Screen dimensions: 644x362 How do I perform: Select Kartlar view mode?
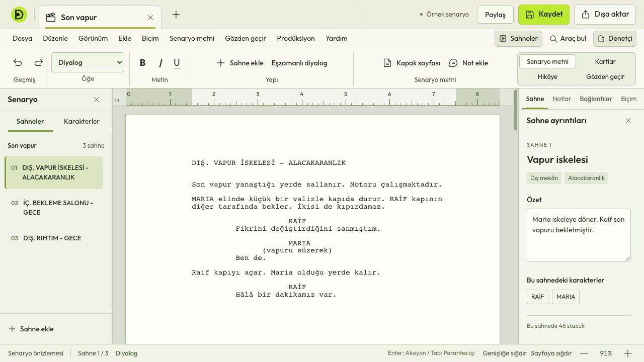[605, 61]
